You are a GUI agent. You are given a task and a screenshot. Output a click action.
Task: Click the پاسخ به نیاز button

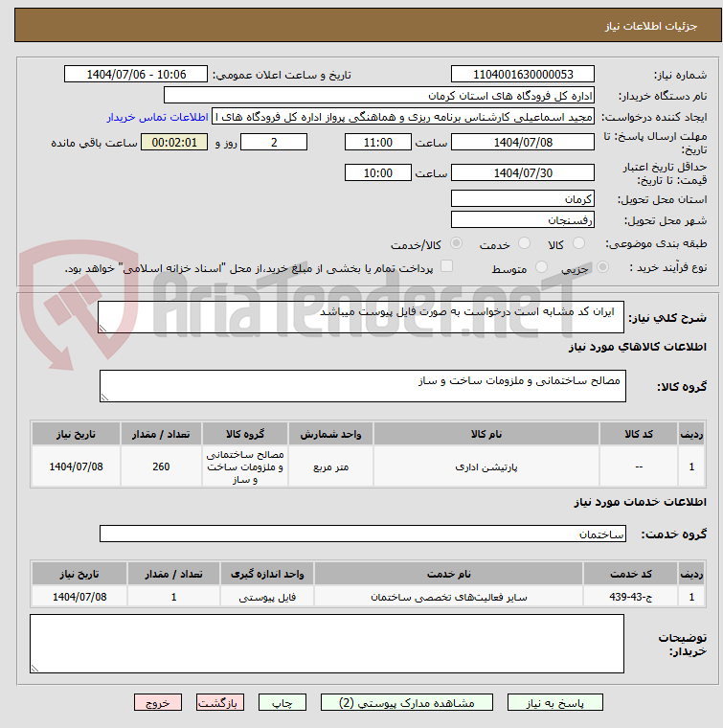[555, 702]
